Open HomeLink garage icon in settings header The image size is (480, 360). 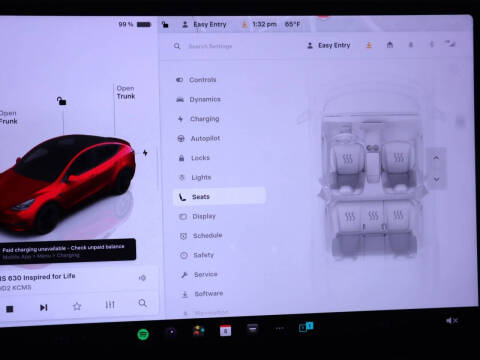[x=390, y=45]
